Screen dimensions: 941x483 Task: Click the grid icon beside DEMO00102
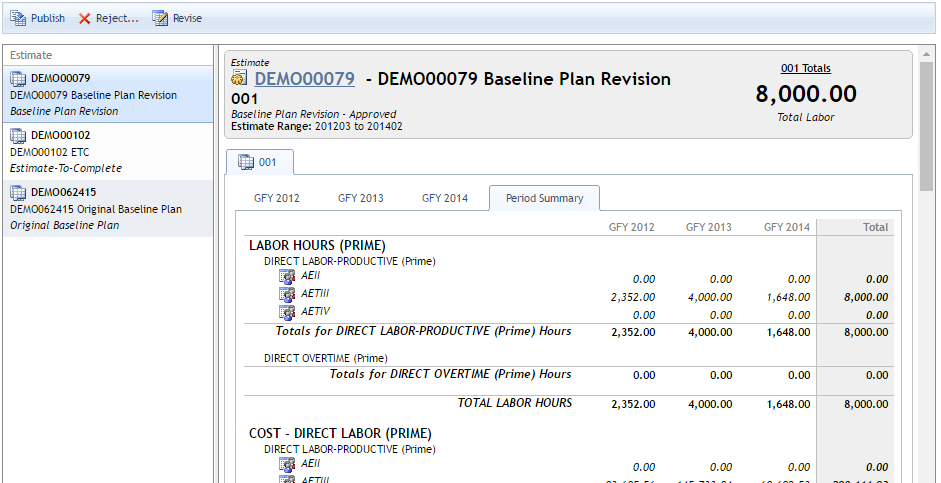18,135
